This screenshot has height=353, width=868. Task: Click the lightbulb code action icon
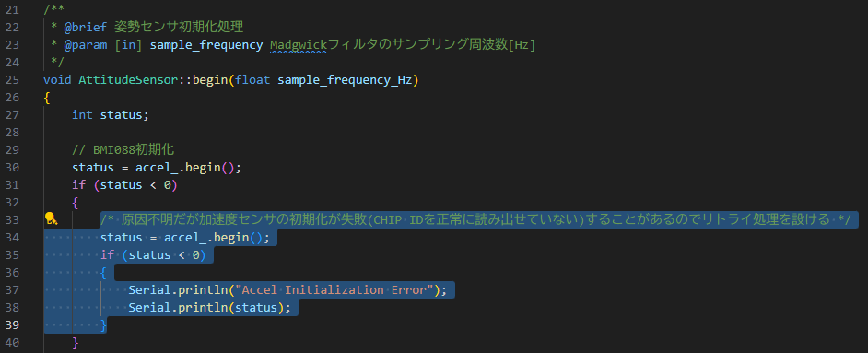[x=52, y=219]
